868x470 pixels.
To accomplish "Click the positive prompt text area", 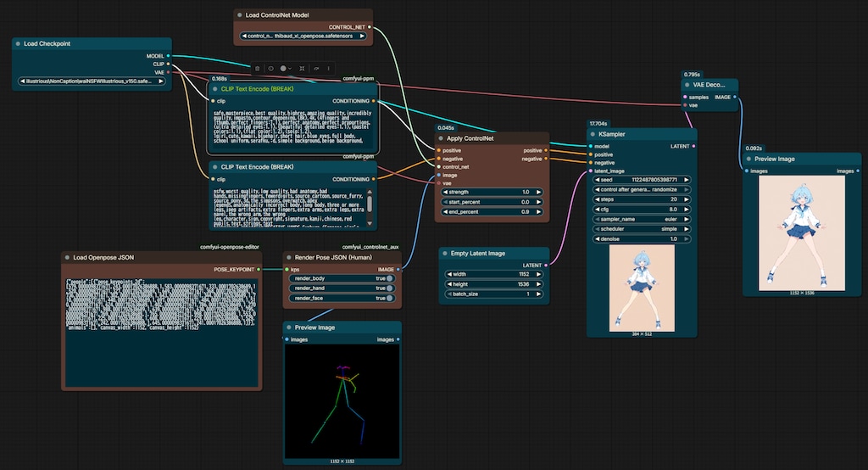I will point(292,129).
